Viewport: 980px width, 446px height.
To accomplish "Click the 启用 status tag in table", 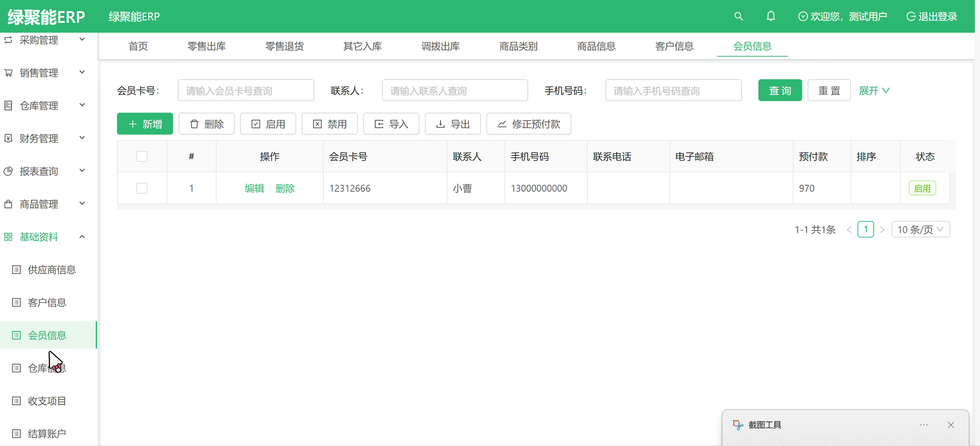I will pyautogui.click(x=922, y=188).
